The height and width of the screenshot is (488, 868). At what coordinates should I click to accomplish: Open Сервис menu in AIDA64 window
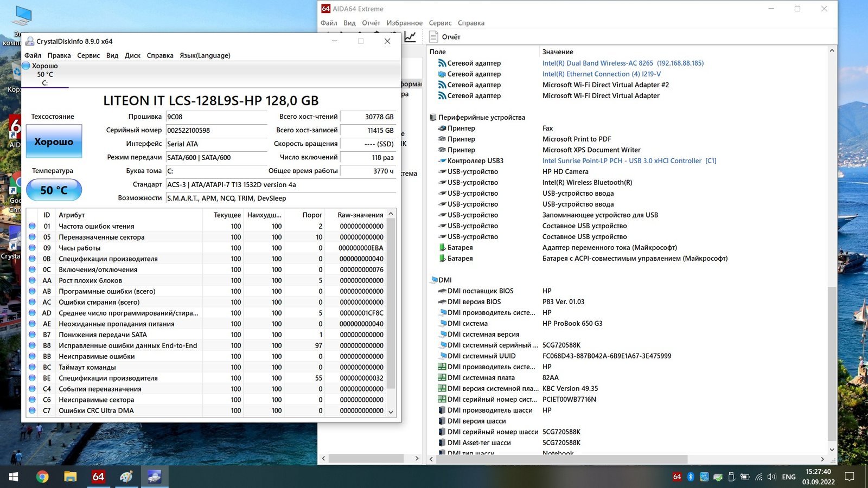click(440, 23)
